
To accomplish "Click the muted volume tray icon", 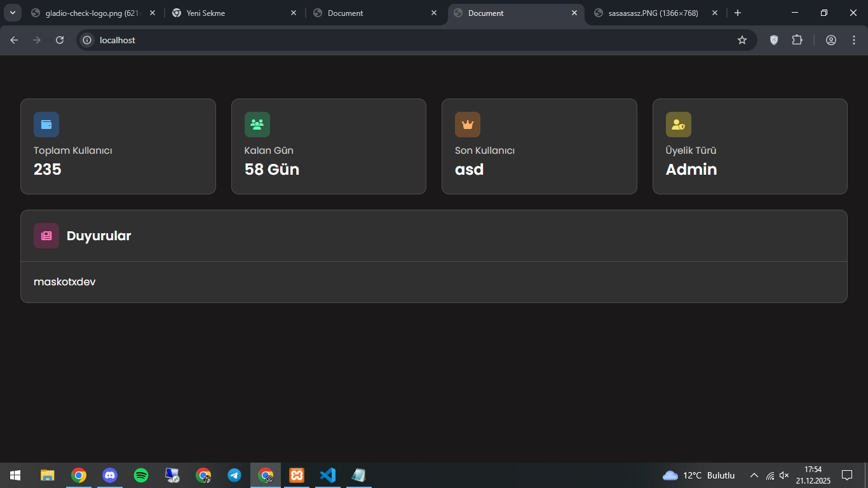I will (784, 475).
